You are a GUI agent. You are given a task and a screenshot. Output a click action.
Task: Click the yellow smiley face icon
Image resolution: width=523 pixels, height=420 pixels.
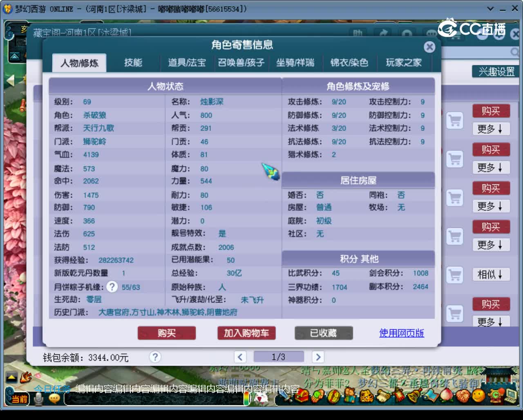click(x=478, y=395)
